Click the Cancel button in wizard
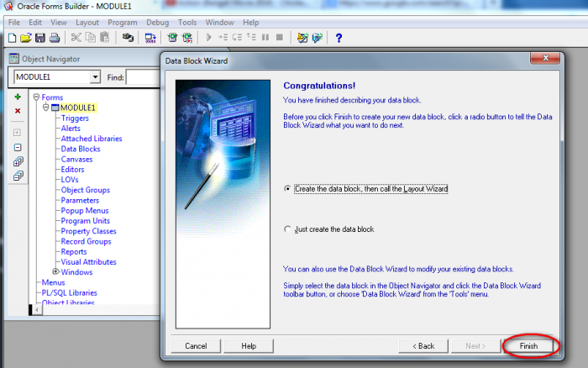588x368 pixels. click(x=196, y=346)
